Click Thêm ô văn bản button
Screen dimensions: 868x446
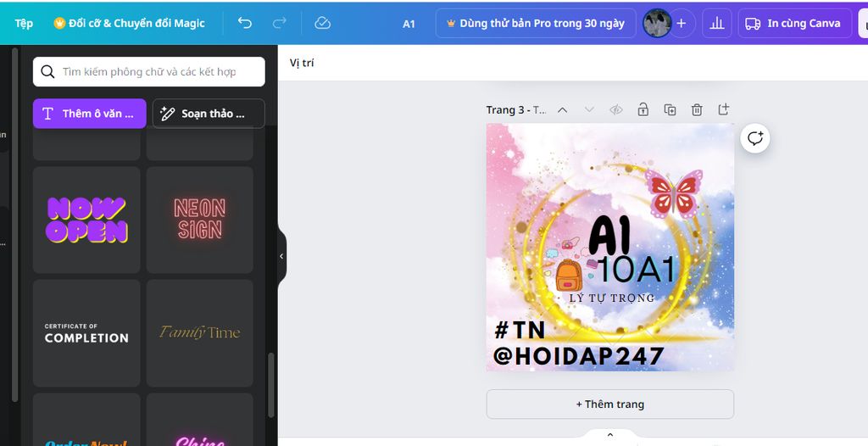pyautogui.click(x=90, y=114)
